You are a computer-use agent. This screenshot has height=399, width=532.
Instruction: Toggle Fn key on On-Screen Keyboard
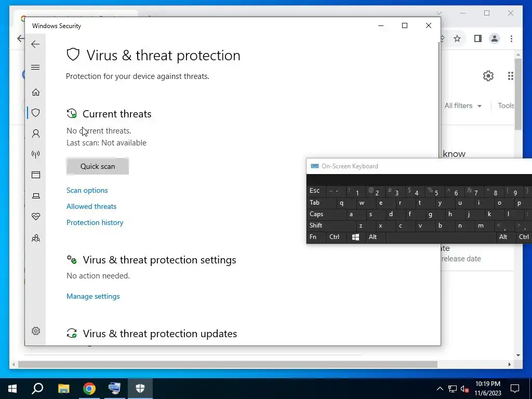(x=316, y=237)
